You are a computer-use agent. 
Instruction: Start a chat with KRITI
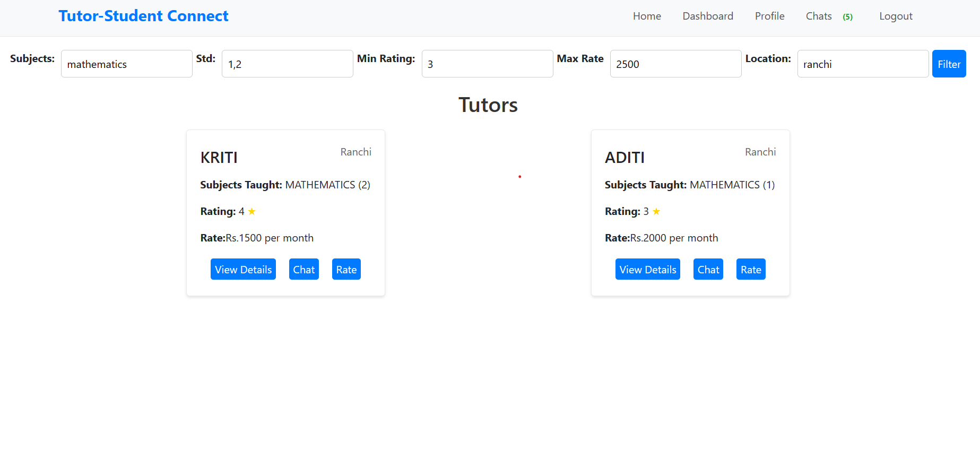(303, 270)
